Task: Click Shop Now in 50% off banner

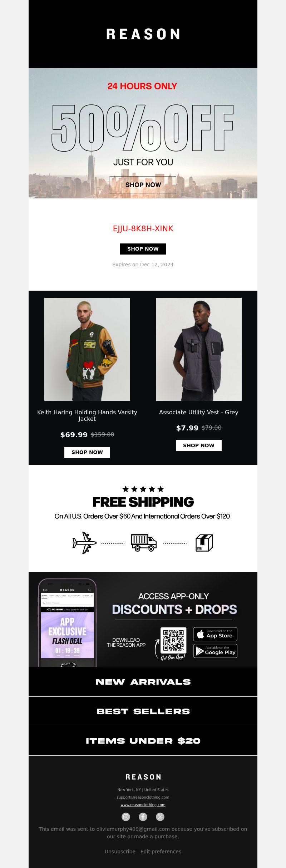Action: click(143, 185)
